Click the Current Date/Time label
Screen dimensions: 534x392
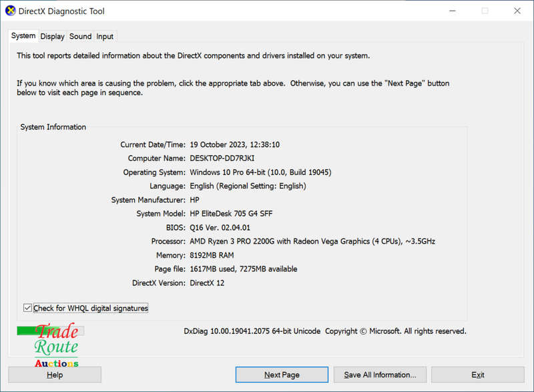153,144
